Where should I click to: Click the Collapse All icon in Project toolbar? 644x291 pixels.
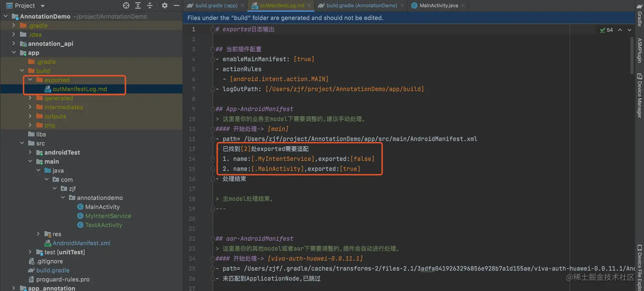(x=149, y=6)
